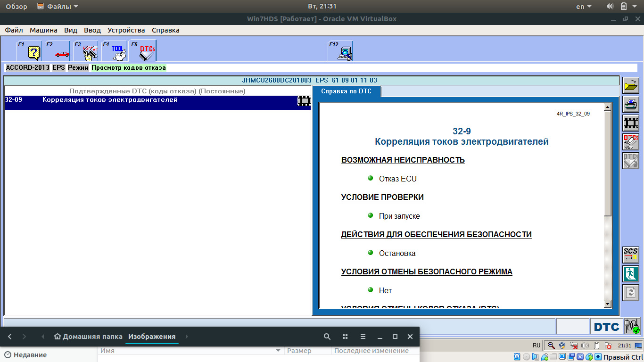Switch file manager to grid view

(x=345, y=337)
